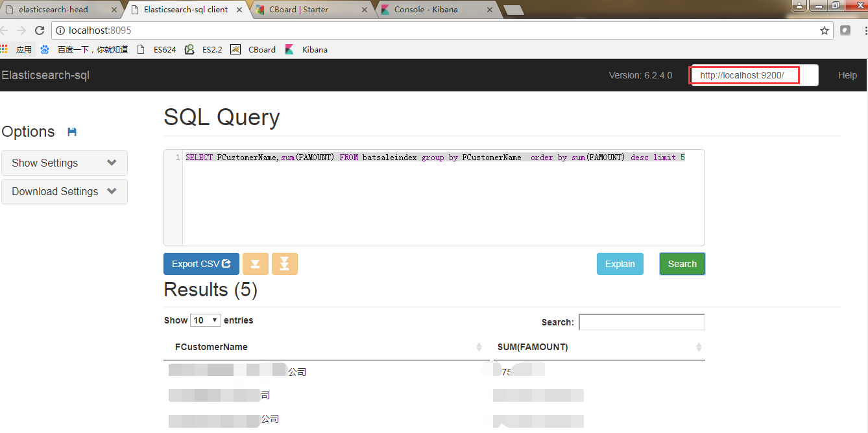Click the Elasticsearch URL field localhost:9200
The height and width of the screenshot is (433, 868).
pyautogui.click(x=755, y=75)
